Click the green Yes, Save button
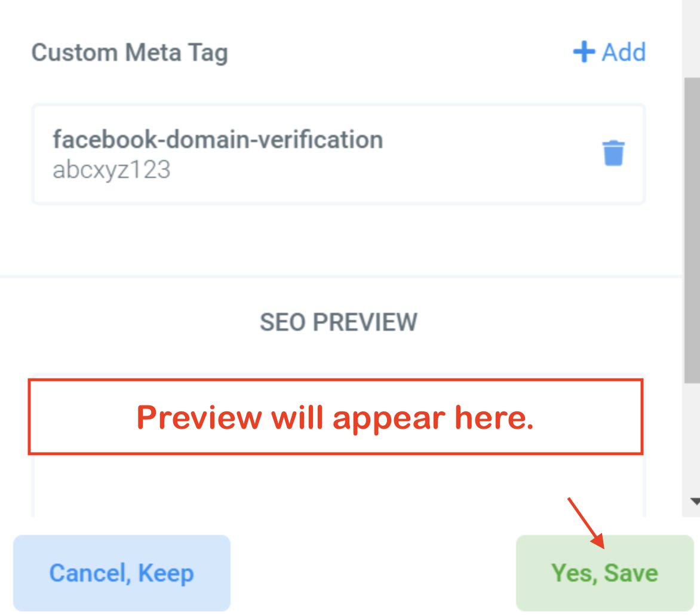The width and height of the screenshot is (700, 615). point(604,573)
